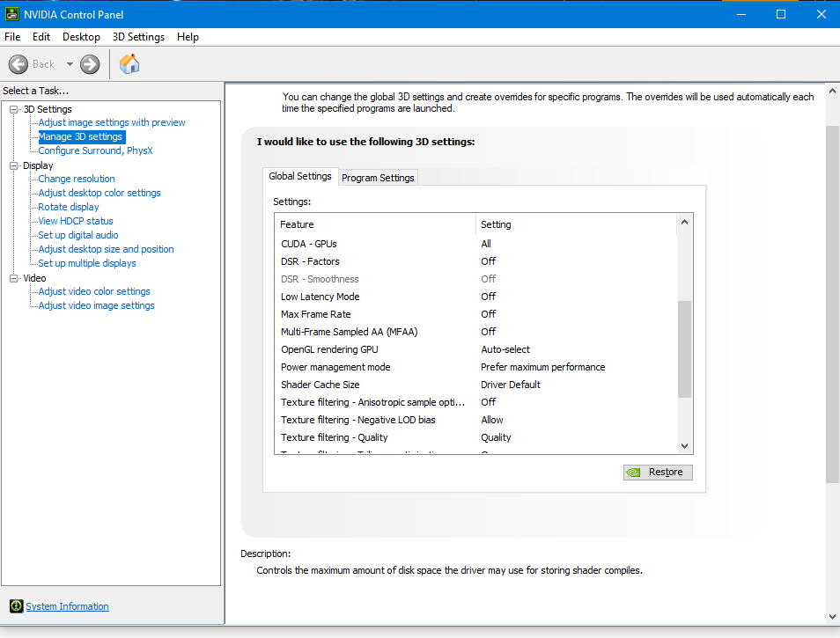Open Adjust video color settings

[x=94, y=291]
